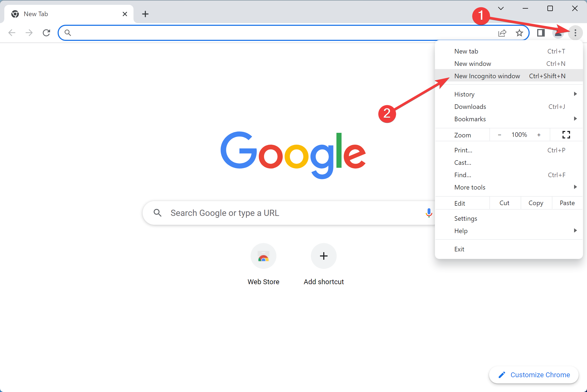The width and height of the screenshot is (587, 392).
Task: Click the New Tab plus button
Action: [x=145, y=13]
